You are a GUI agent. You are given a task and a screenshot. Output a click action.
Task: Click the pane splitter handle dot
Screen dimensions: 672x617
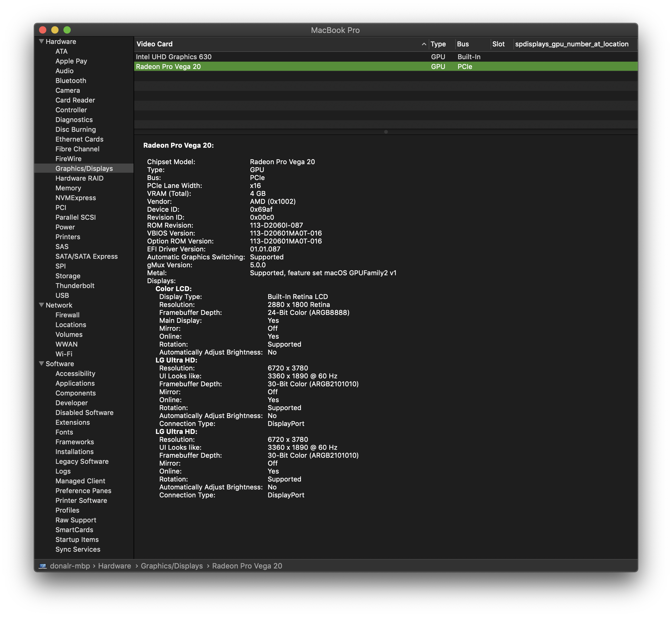point(386,132)
